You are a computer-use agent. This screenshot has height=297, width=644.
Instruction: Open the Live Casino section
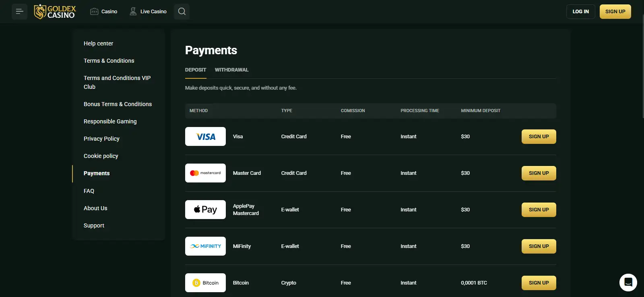pyautogui.click(x=148, y=12)
